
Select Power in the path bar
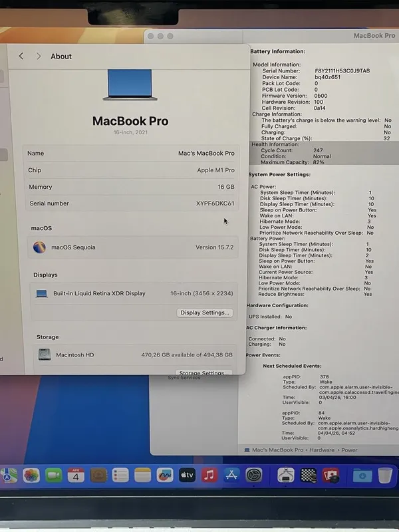(349, 450)
